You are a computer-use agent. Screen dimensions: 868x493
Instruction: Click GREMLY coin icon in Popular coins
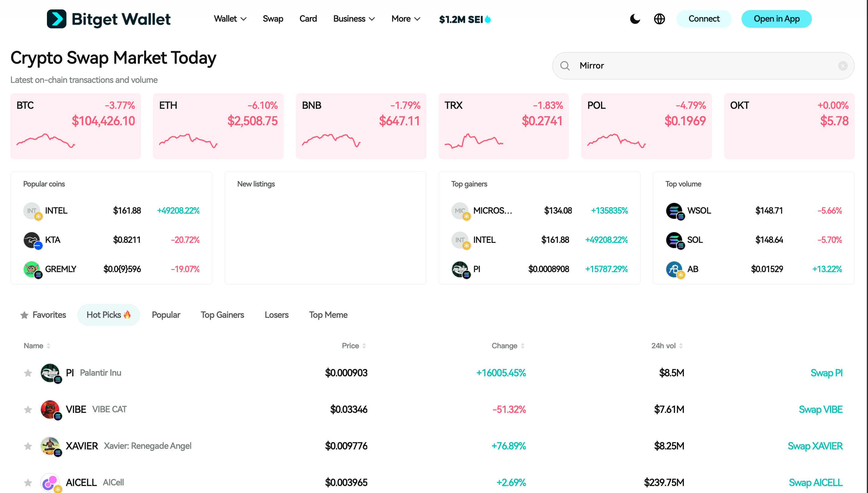coord(33,270)
